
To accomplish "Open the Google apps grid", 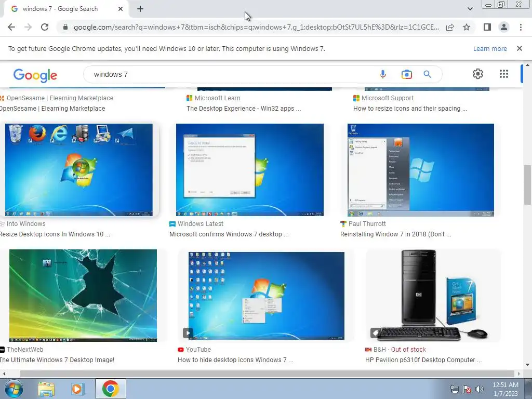I will click(504, 74).
